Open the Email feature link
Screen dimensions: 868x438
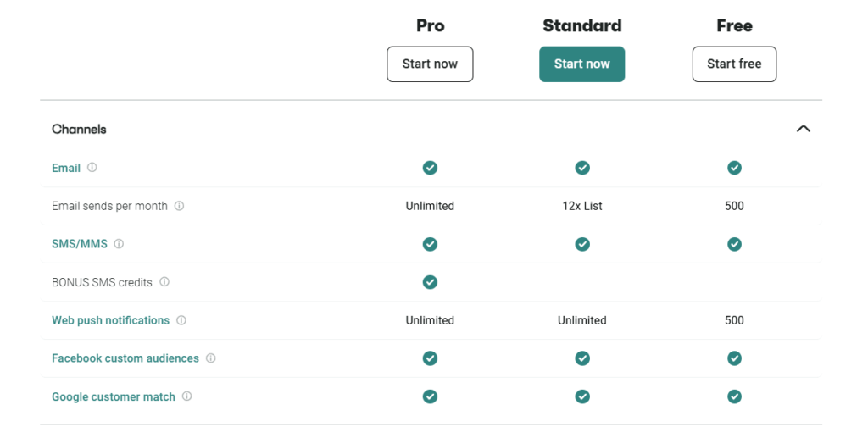(x=66, y=168)
